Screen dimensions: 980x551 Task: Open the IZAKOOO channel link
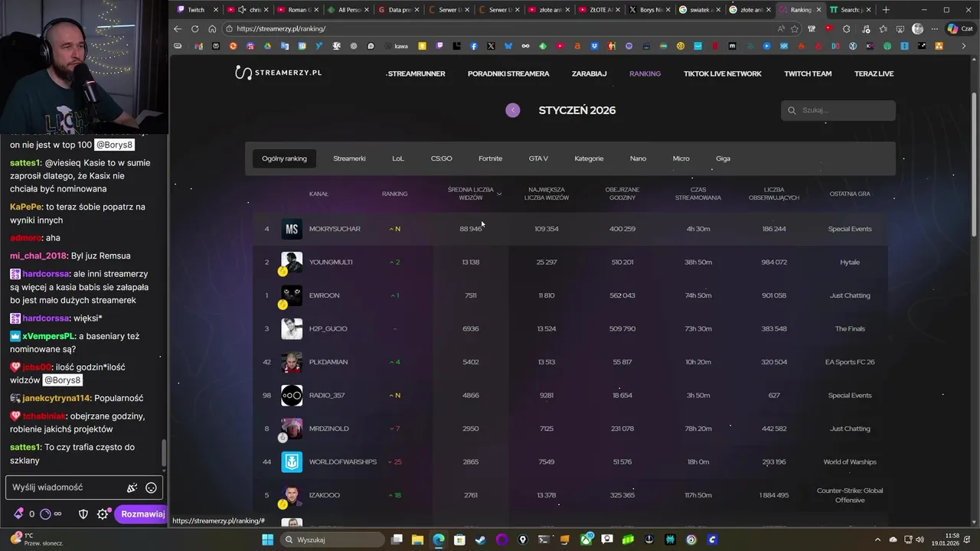point(324,495)
